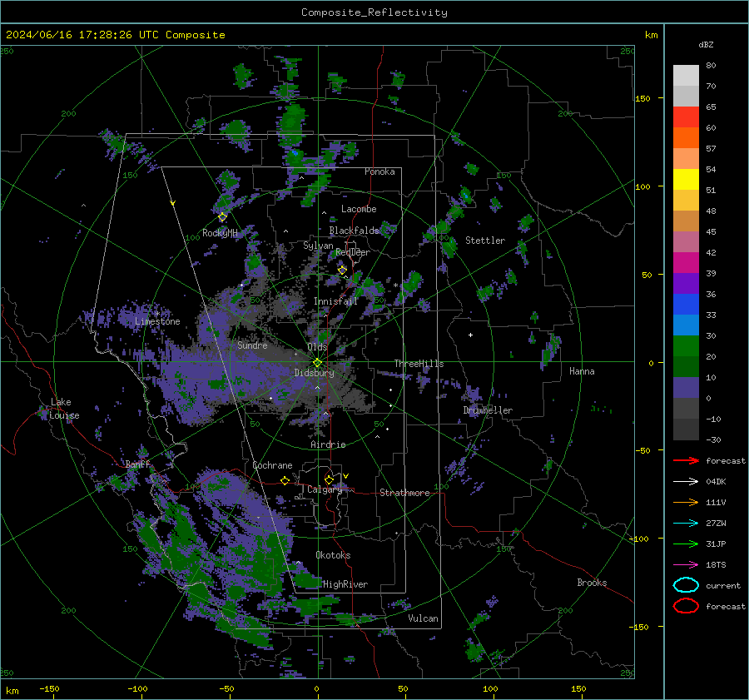Click the HighRiver city label
This screenshot has width=749, height=700.
click(345, 584)
